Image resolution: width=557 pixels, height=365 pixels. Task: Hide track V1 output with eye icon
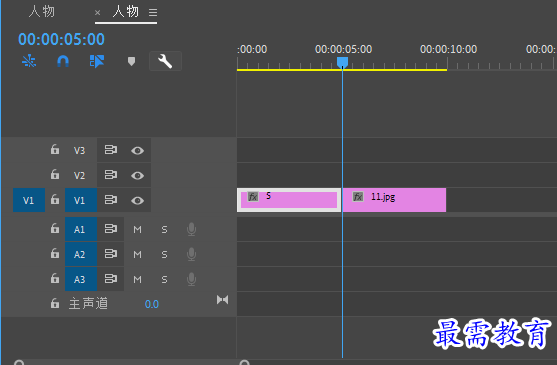coord(137,201)
